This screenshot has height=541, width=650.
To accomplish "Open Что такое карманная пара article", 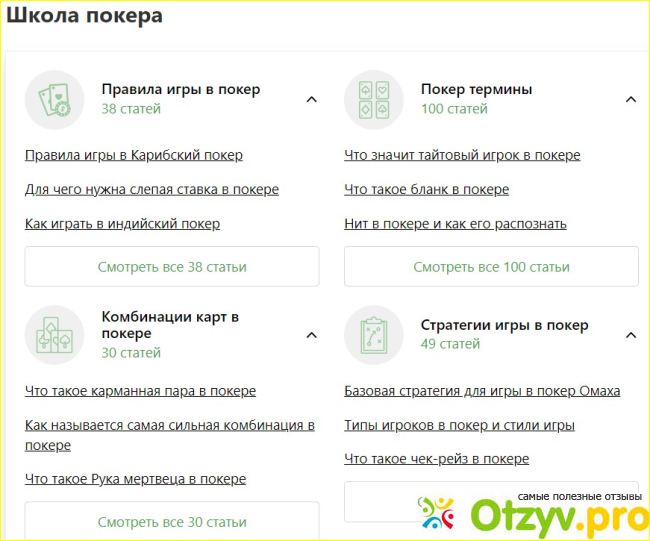I will (x=140, y=391).
